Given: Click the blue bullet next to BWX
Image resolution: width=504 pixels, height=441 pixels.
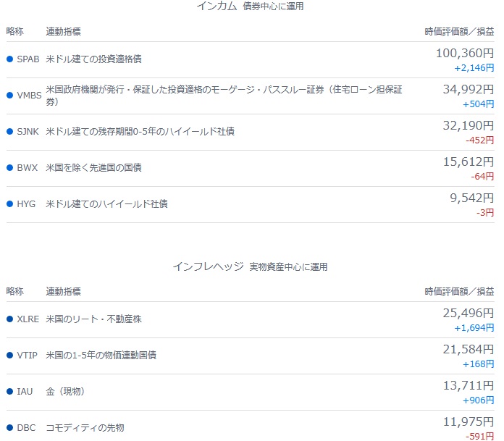Looking at the screenshot, I should [9, 168].
